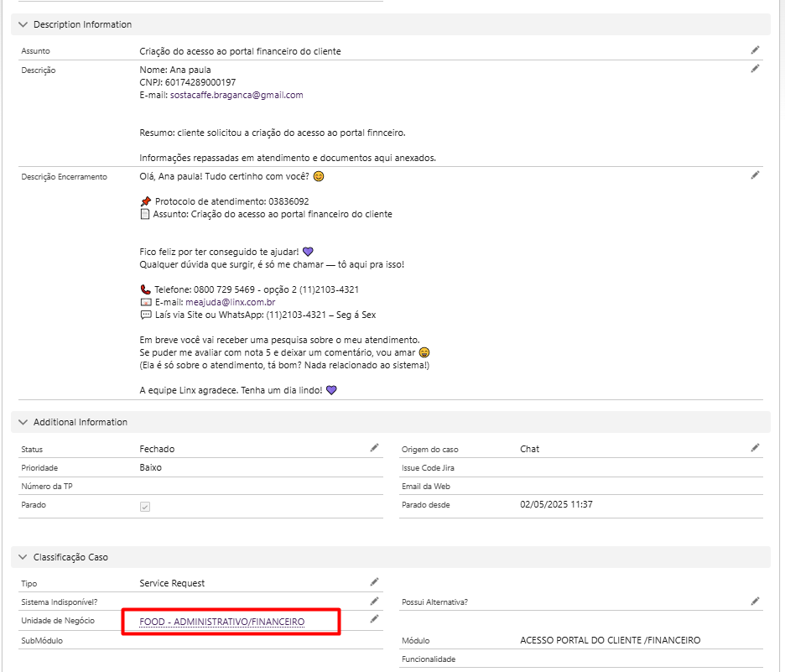This screenshot has height=672, width=785.
Task: Click Possui Alternativa edit pencil icon
Action: (755, 601)
